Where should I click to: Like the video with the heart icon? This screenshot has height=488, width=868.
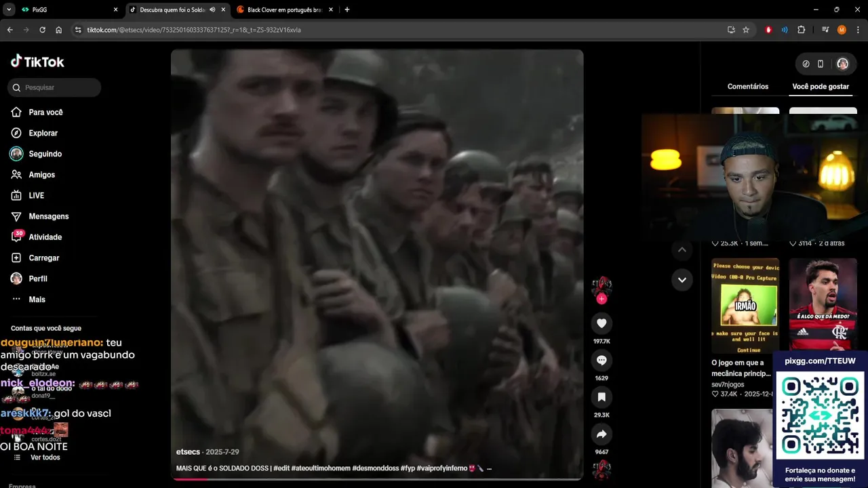(601, 323)
